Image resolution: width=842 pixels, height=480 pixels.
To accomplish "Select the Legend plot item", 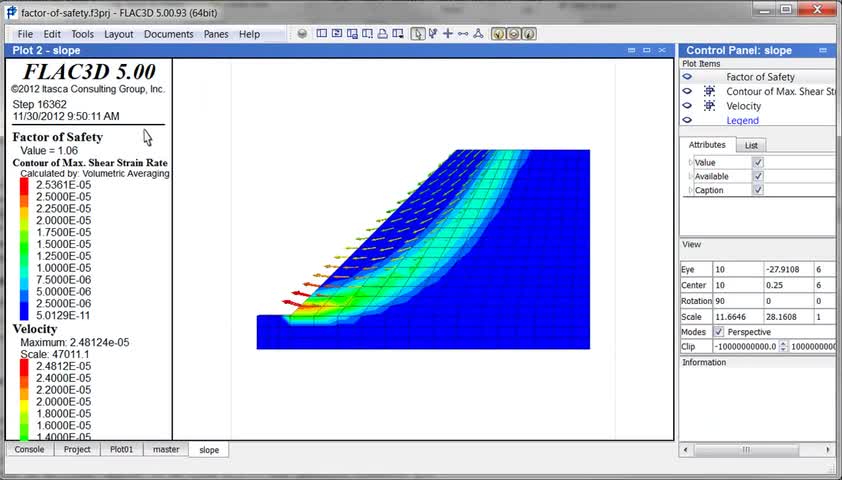I will tap(743, 120).
